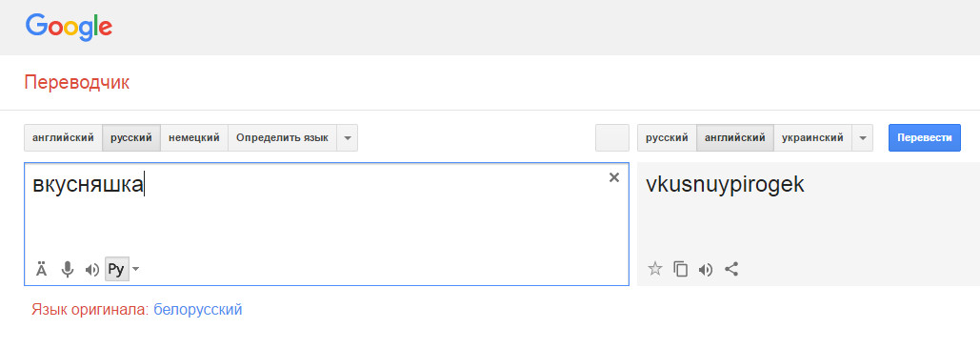Viewport: 980px width, 349px height.
Task: Go to Google logo homepage
Action: (69, 27)
